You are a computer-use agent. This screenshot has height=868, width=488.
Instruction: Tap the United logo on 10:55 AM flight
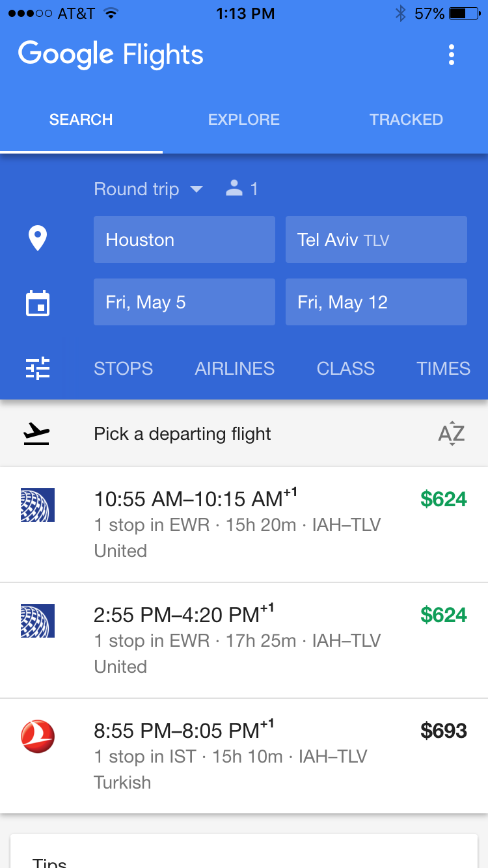38,505
